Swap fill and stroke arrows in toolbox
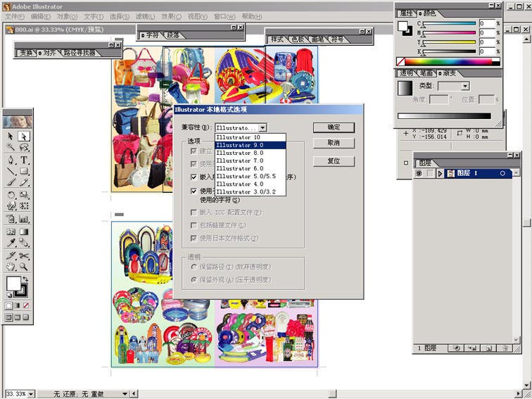The image size is (532, 399). click(25, 279)
